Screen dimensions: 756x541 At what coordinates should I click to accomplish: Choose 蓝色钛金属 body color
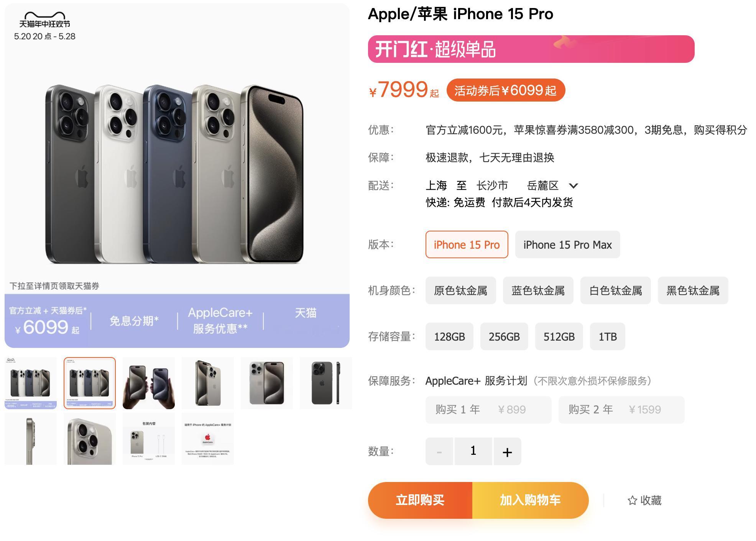click(538, 290)
